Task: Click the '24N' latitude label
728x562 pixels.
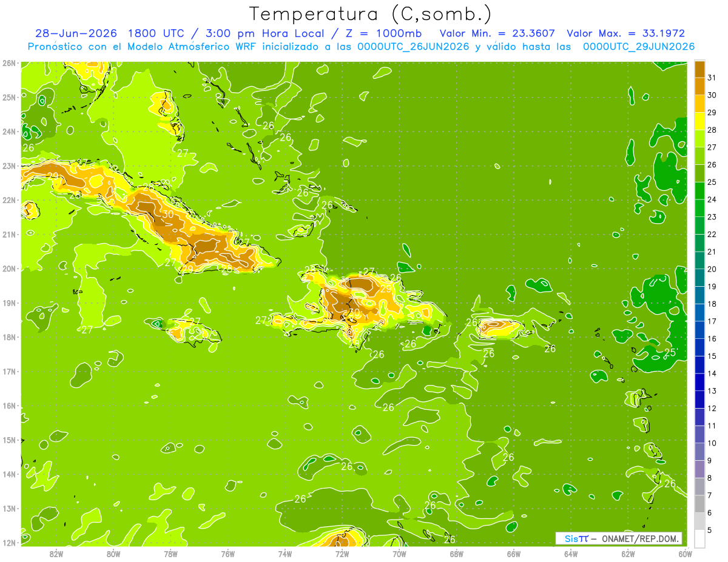Action: pos(8,132)
